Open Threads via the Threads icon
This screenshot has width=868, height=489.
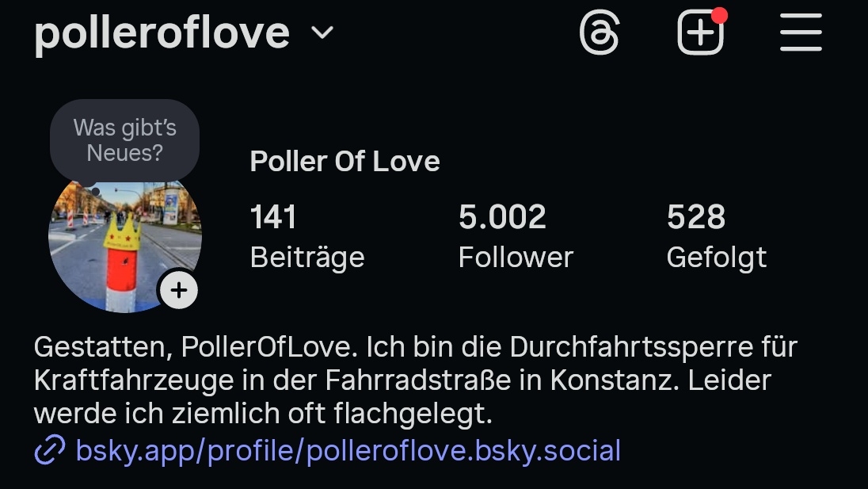pos(599,34)
